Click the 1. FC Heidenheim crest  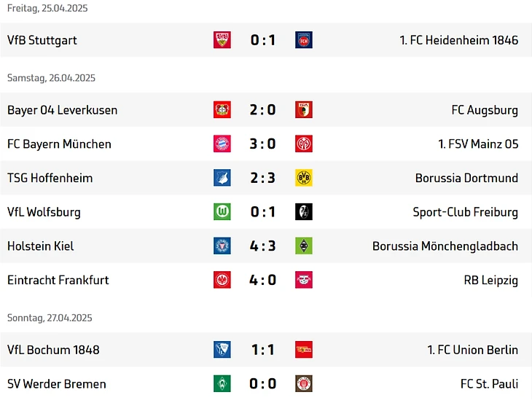[x=304, y=40]
